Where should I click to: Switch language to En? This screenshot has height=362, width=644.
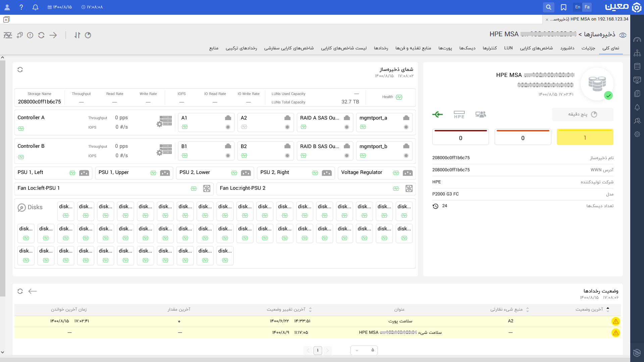[x=578, y=7]
